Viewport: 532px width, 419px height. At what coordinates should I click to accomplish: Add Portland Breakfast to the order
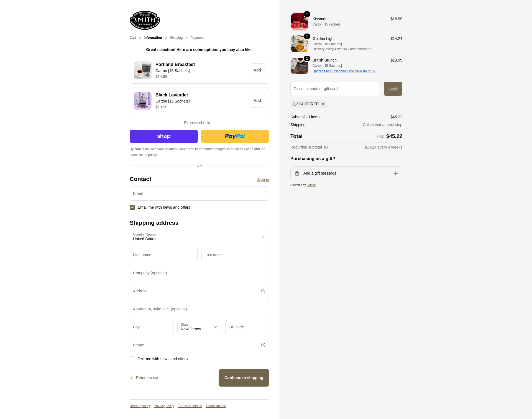pyautogui.click(x=257, y=70)
